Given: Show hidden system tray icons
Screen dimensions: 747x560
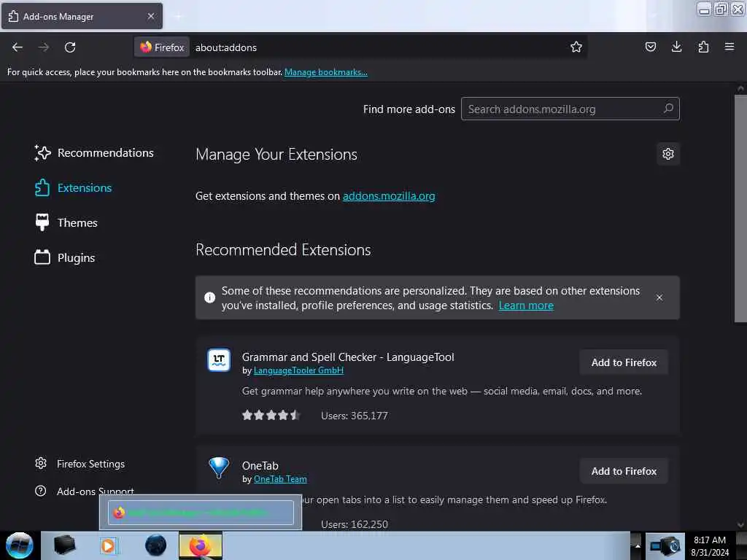Looking at the screenshot, I should pos(637,545).
